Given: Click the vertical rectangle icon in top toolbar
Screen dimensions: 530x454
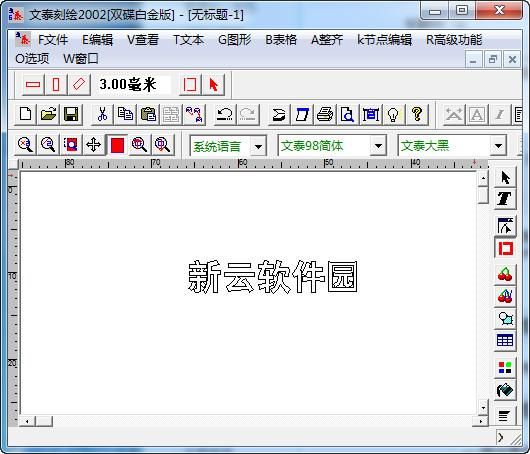Looking at the screenshot, I should click(56, 85).
